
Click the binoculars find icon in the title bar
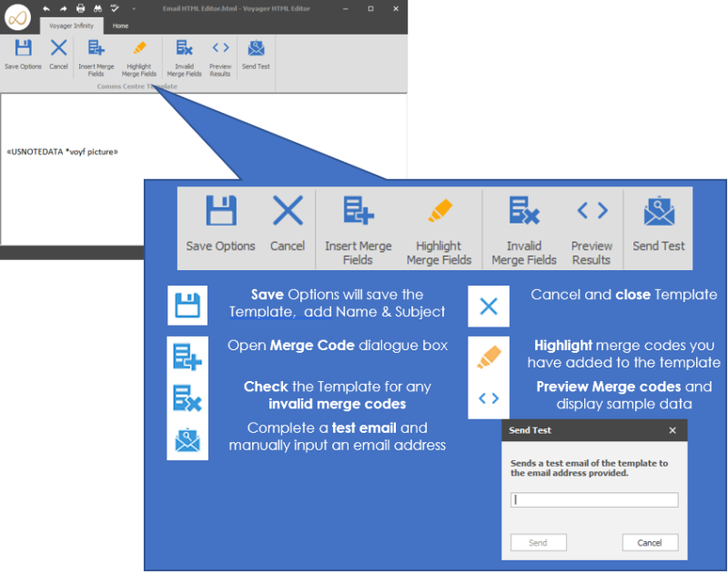[x=97, y=8]
